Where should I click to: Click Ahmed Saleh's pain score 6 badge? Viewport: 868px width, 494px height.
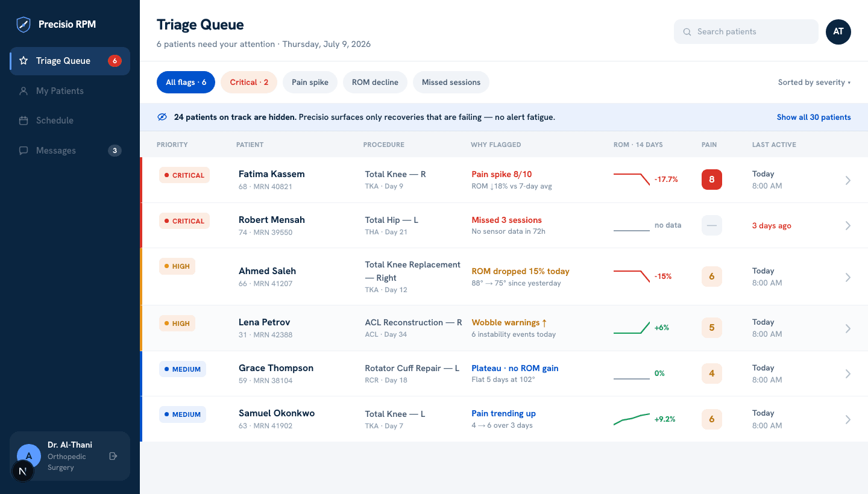[712, 277]
